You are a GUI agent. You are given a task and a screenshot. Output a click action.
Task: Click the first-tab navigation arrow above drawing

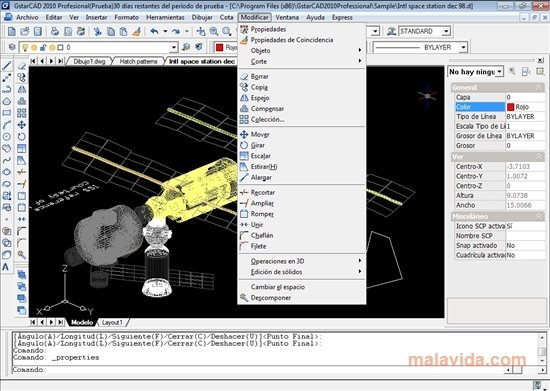point(33,61)
